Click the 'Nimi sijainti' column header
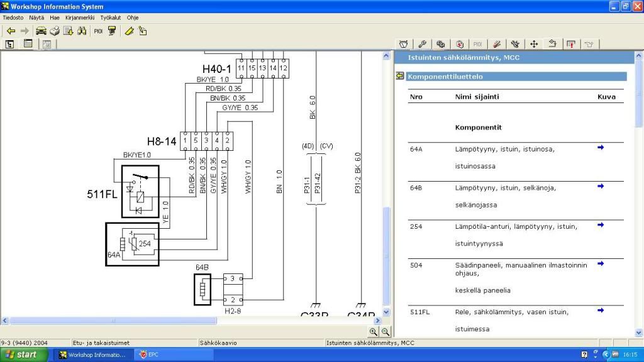644x362 pixels. [x=477, y=97]
